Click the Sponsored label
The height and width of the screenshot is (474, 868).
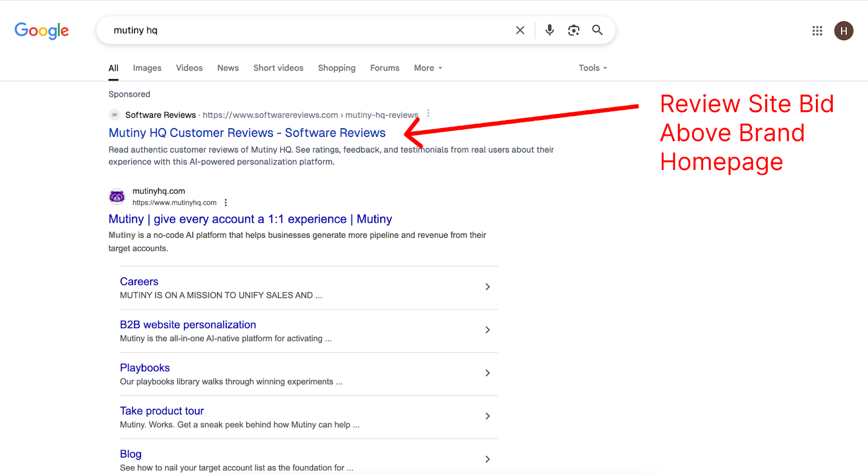coord(129,94)
